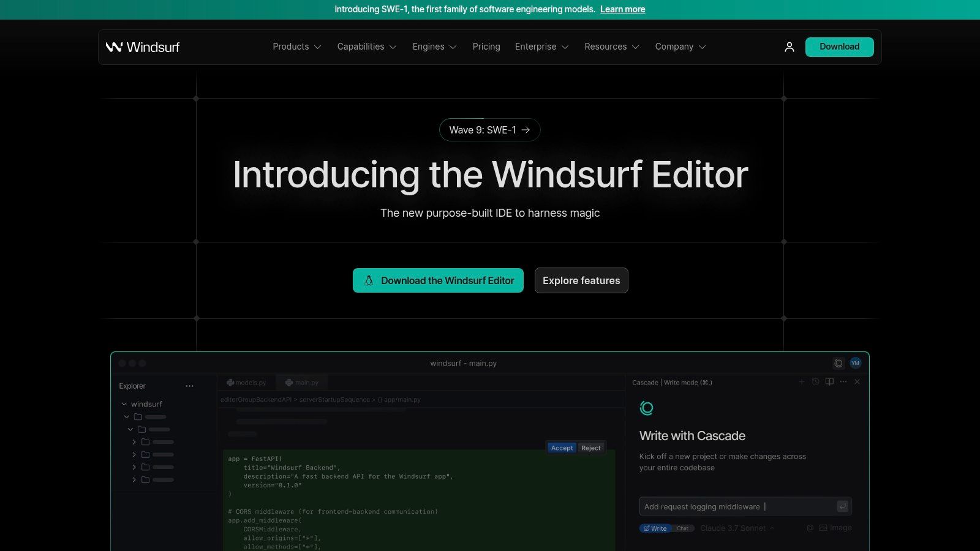Viewport: 980px width, 551px height.
Task: Click the Python icon on main.py tab
Action: pos(289,383)
